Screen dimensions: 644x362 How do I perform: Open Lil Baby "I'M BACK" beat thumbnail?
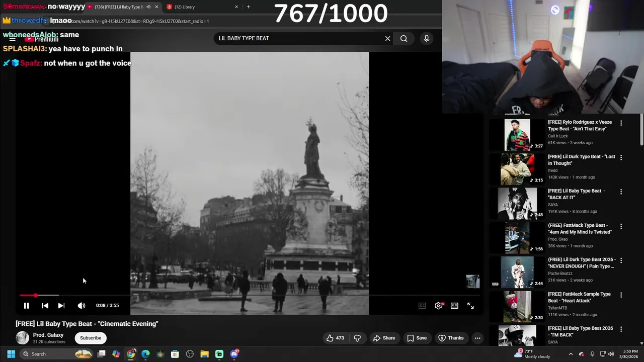pos(517,336)
